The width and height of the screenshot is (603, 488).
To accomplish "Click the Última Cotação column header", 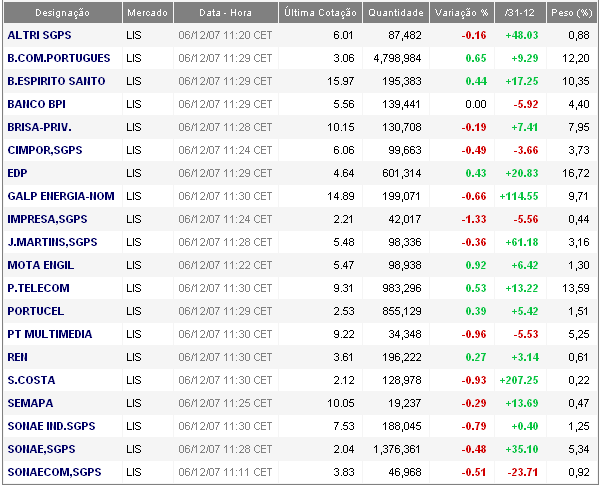I will pyautogui.click(x=320, y=13).
